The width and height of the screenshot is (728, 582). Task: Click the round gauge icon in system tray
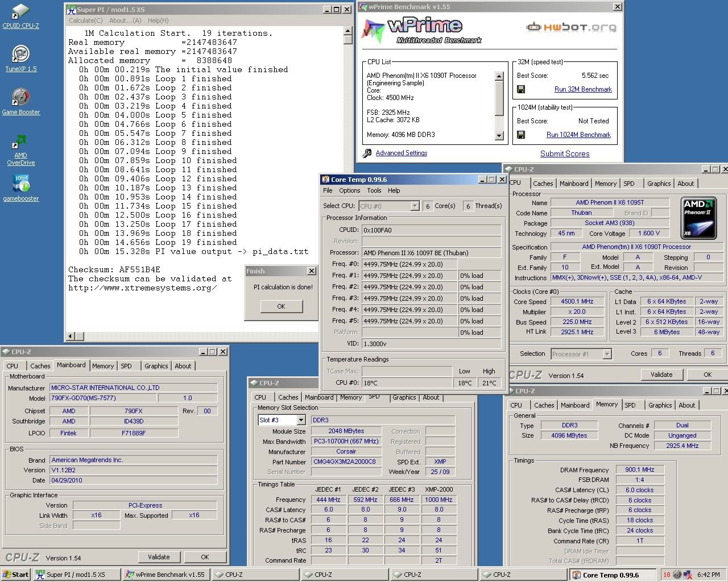[678, 575]
